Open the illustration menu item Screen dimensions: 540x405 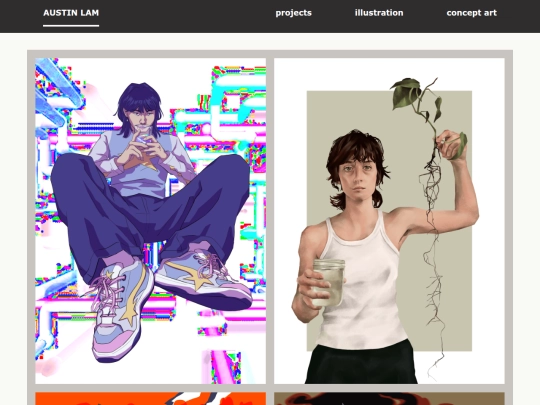pyautogui.click(x=379, y=13)
